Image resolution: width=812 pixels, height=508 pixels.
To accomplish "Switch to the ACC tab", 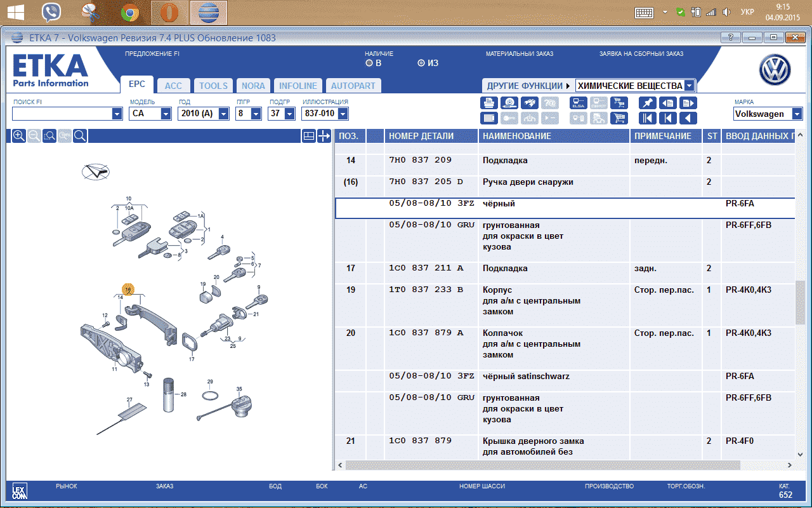I will click(173, 86).
